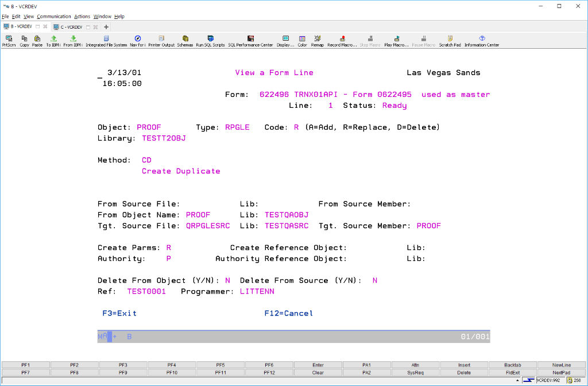Click the connection status icon in status bar
This screenshot has height=386, width=588.
point(528,380)
